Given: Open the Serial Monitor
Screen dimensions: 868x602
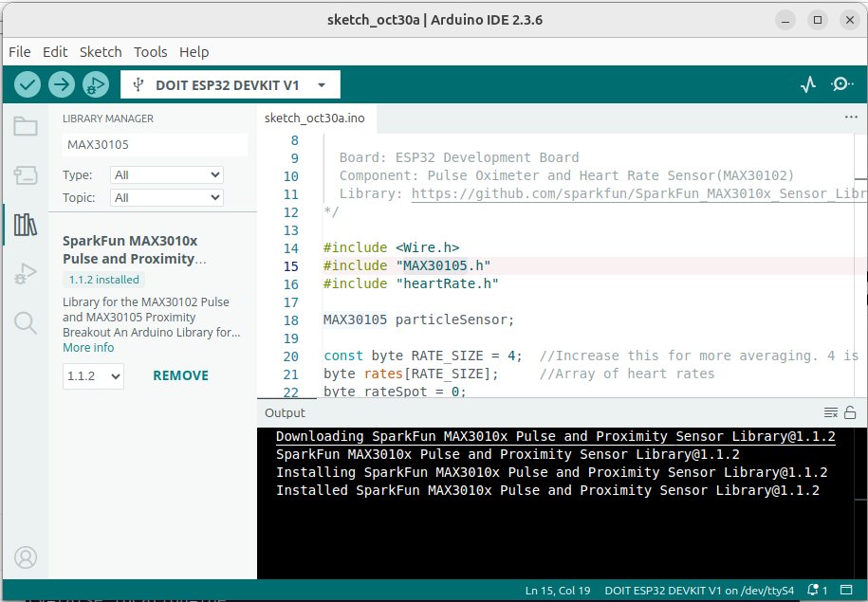Looking at the screenshot, I should coord(841,84).
